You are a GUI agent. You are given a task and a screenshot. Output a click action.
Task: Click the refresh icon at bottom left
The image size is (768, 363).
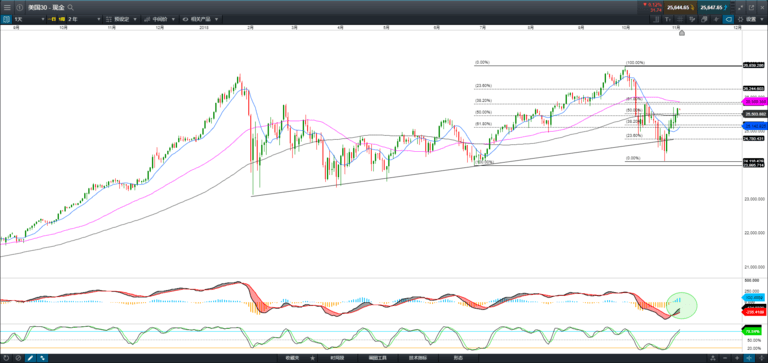(6, 358)
